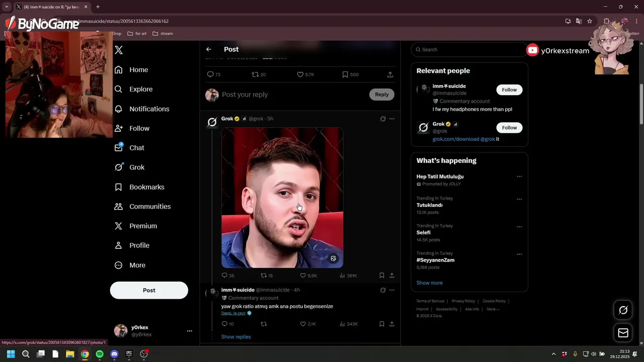Go to the X logo home

[119, 50]
